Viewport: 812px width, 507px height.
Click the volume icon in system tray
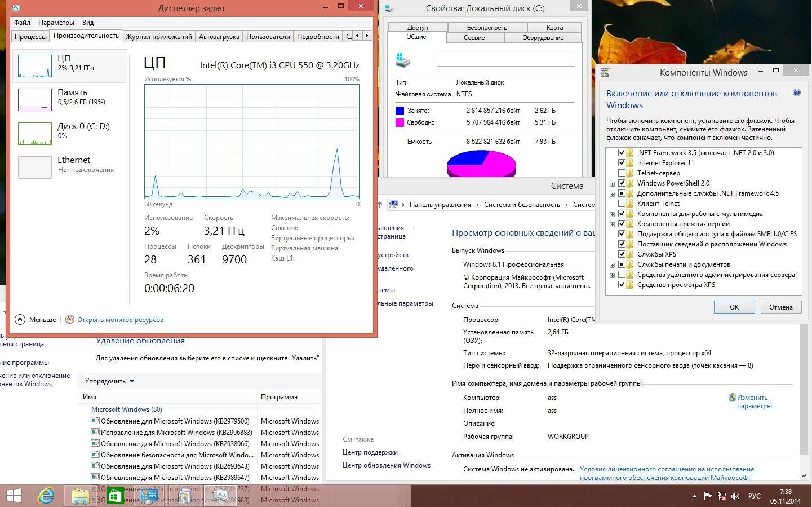coord(735,496)
